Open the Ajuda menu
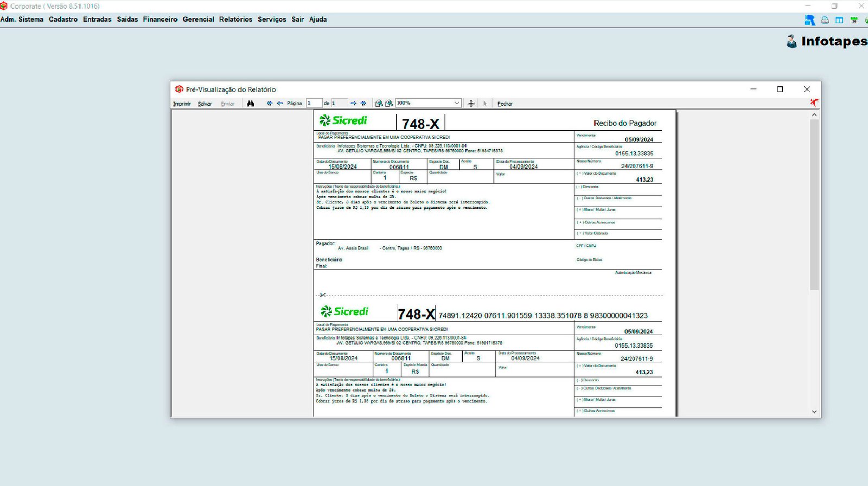Screen dimensions: 868x486 pyautogui.click(x=318, y=20)
